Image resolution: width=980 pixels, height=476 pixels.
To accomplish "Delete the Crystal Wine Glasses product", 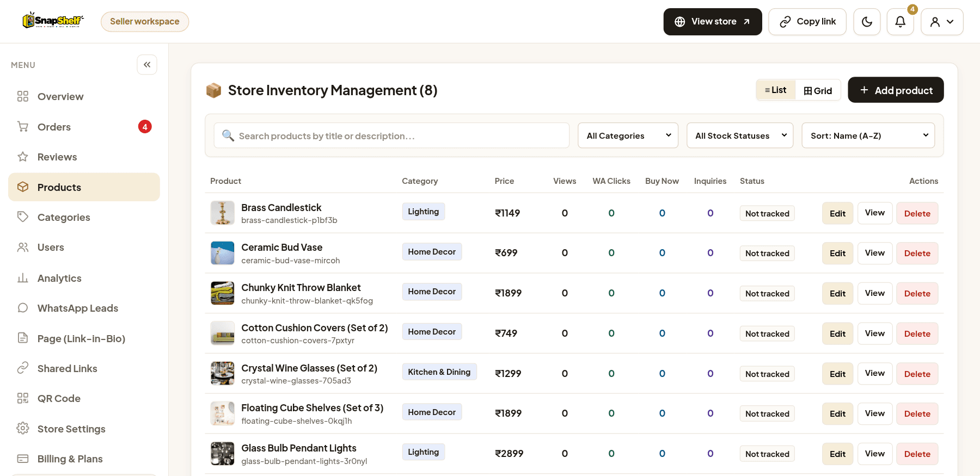I will (917, 374).
